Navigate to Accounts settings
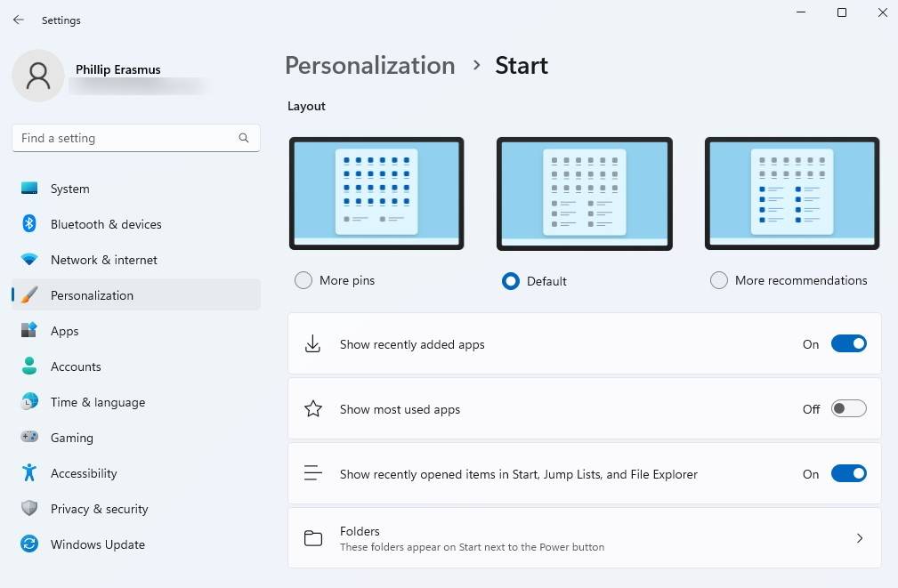The width and height of the screenshot is (898, 588). [136, 366]
